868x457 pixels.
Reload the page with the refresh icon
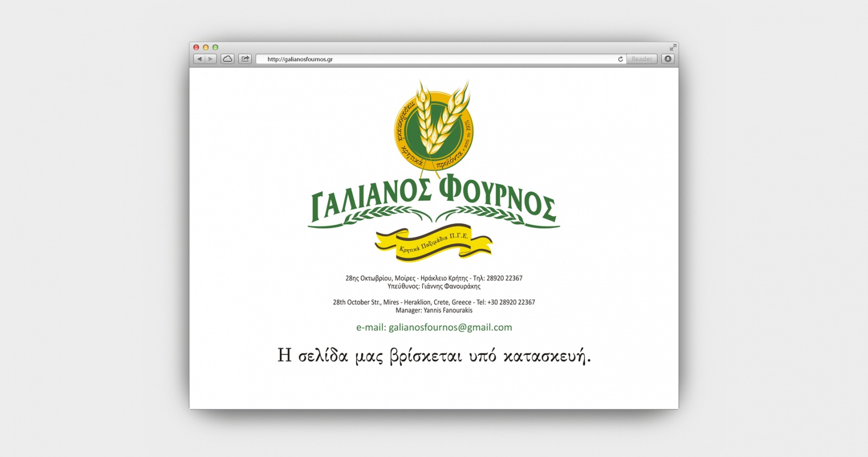pos(620,59)
